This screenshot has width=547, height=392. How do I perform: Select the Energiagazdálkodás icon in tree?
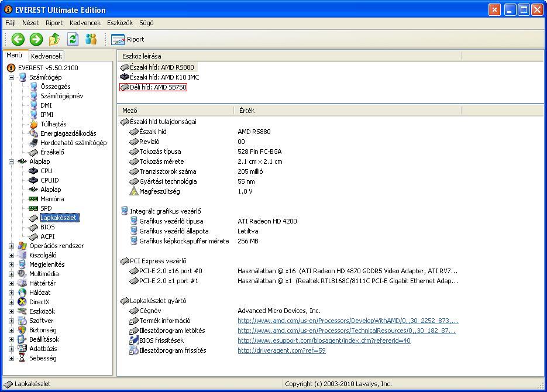(33, 133)
